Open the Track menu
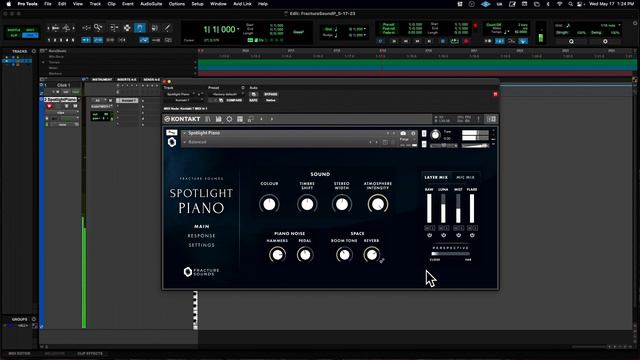Screen dimensions: 640x360 (x=95, y=4)
